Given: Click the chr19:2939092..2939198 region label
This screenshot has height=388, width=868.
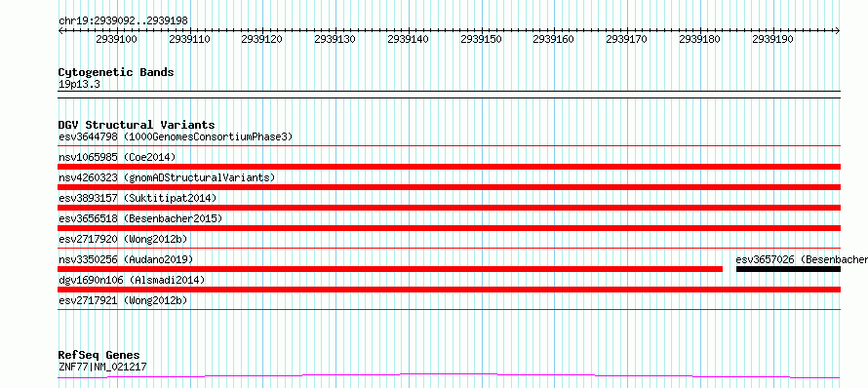Looking at the screenshot, I should pos(123,21).
